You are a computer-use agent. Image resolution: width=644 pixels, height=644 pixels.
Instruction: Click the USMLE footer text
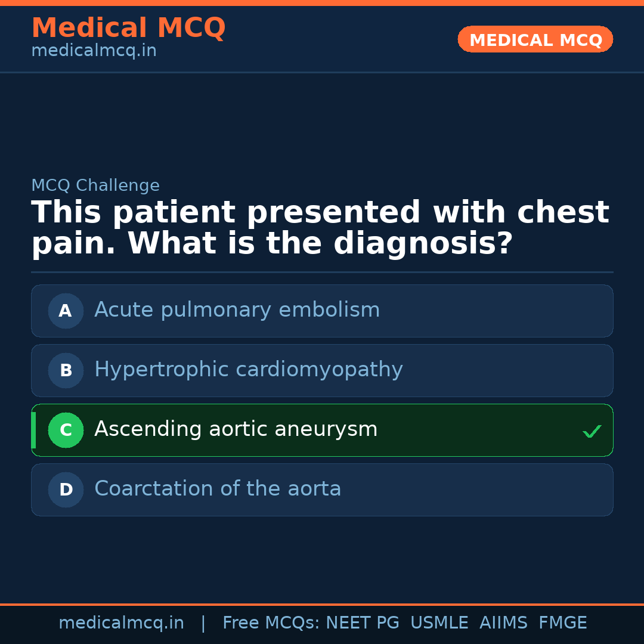(x=439, y=623)
